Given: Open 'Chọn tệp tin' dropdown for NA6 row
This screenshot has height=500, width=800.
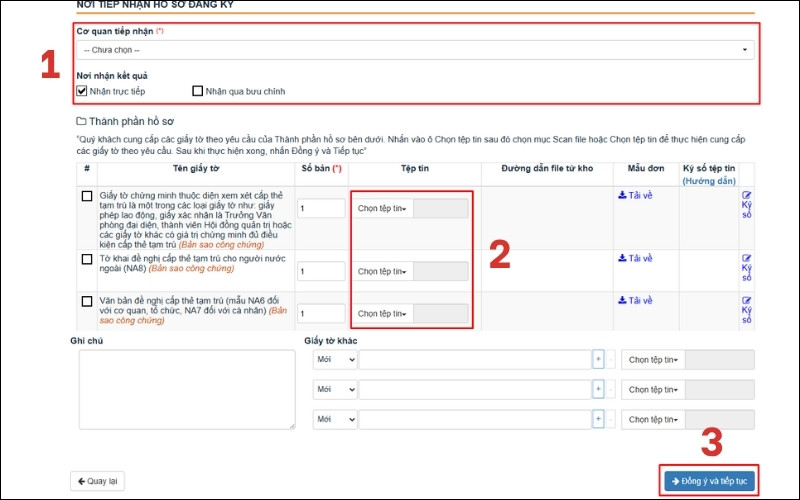Looking at the screenshot, I should 381,313.
